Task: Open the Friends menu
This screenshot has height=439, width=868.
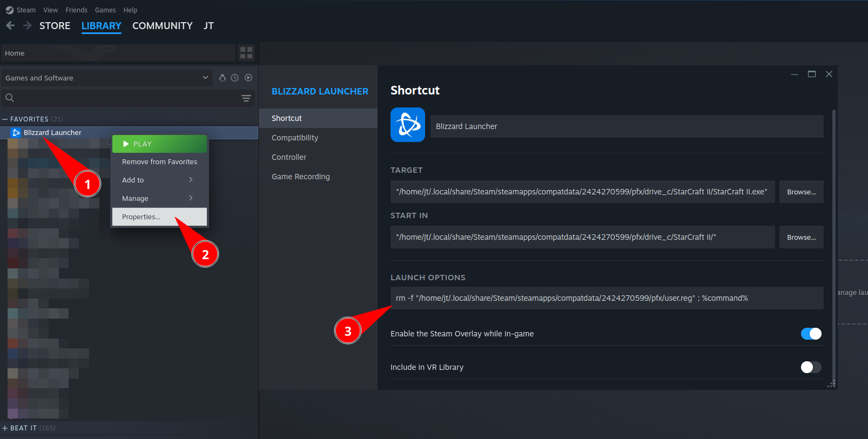Action: 77,10
